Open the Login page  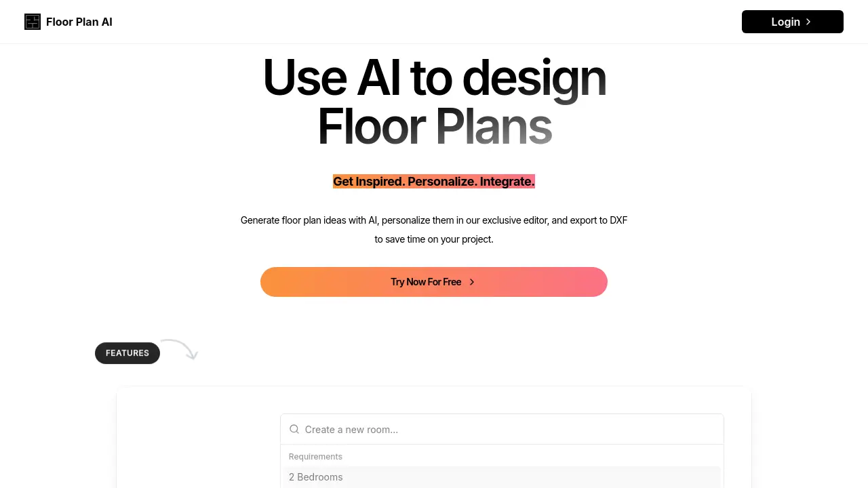click(x=792, y=22)
